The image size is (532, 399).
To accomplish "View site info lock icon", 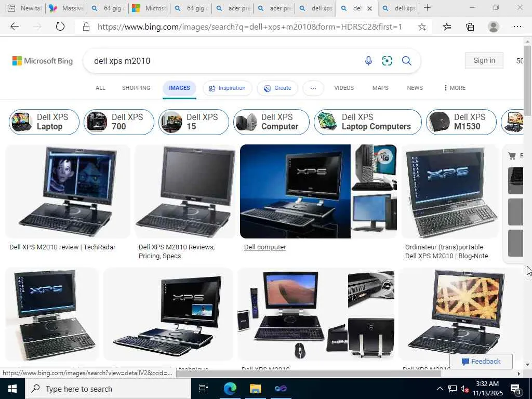I will click(86, 27).
